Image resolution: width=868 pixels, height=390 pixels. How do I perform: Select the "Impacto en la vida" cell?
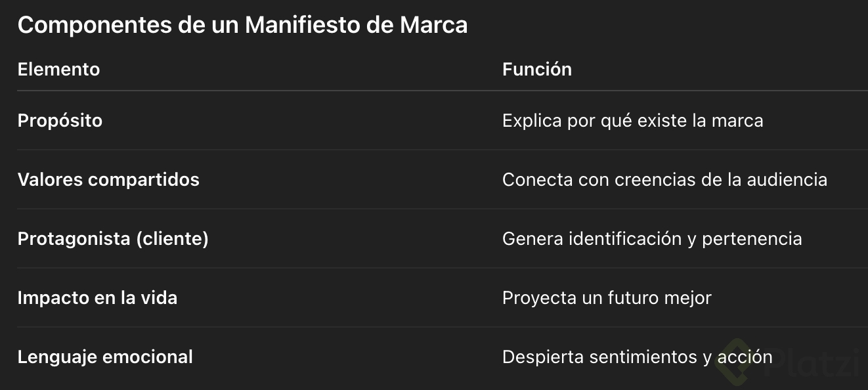click(x=97, y=298)
